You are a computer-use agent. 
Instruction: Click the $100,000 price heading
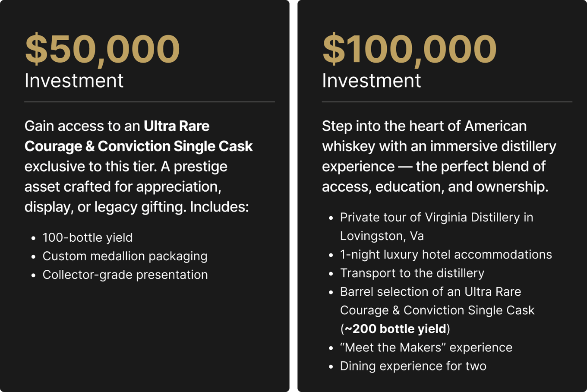coord(410,50)
